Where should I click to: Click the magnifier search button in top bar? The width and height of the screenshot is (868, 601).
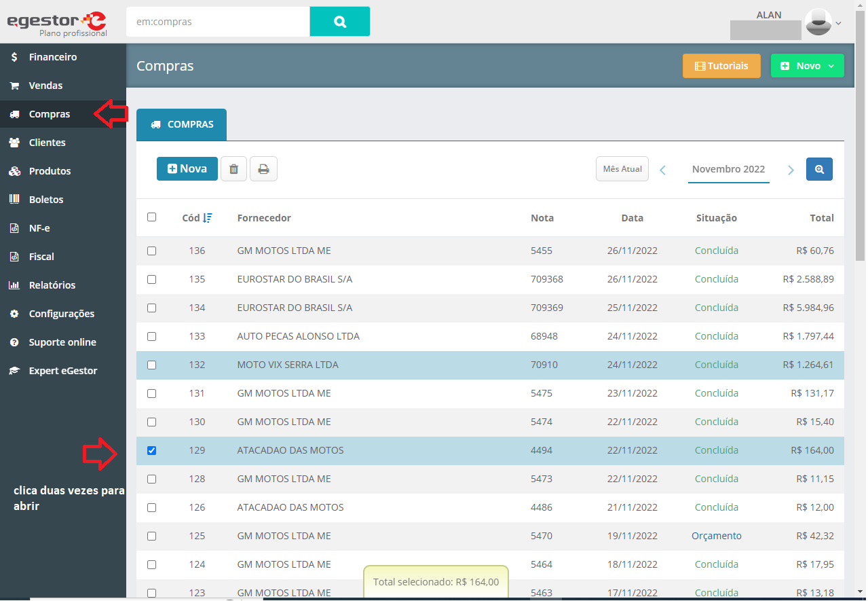pyautogui.click(x=340, y=22)
